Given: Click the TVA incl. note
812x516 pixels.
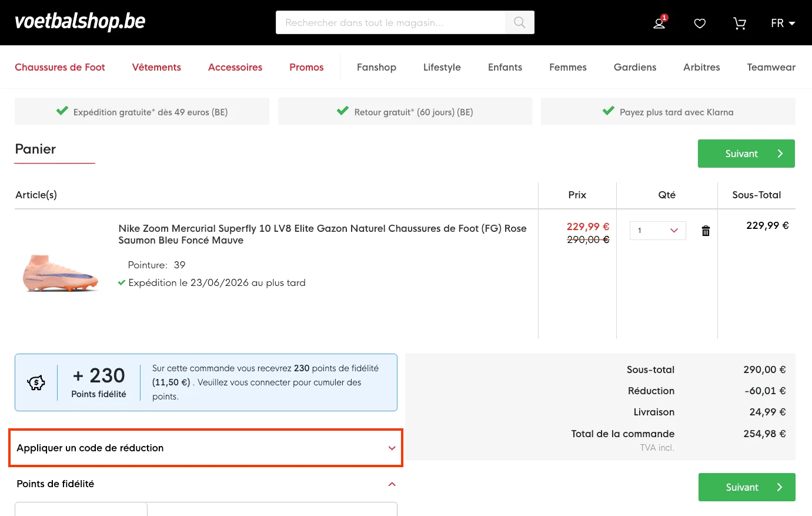Looking at the screenshot, I should pyautogui.click(x=657, y=448).
